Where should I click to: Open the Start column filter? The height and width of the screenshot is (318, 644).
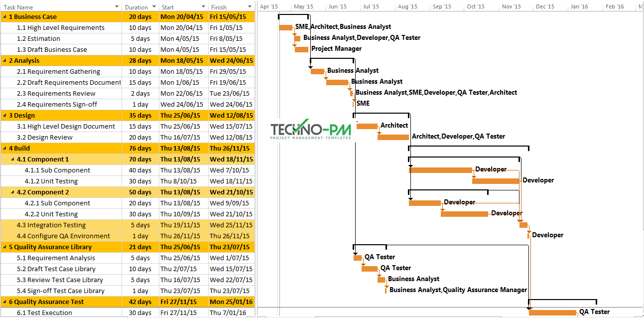pyautogui.click(x=203, y=6)
